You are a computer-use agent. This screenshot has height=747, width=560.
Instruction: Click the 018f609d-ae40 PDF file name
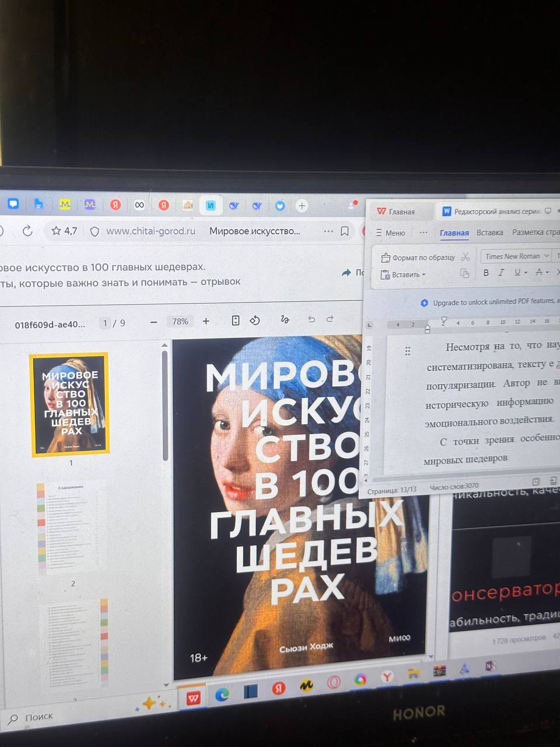(50, 324)
